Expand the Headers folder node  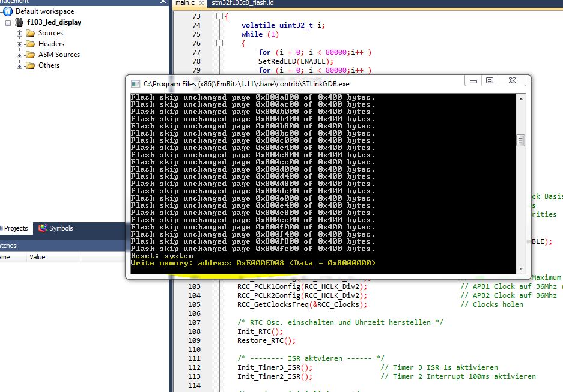(x=19, y=44)
